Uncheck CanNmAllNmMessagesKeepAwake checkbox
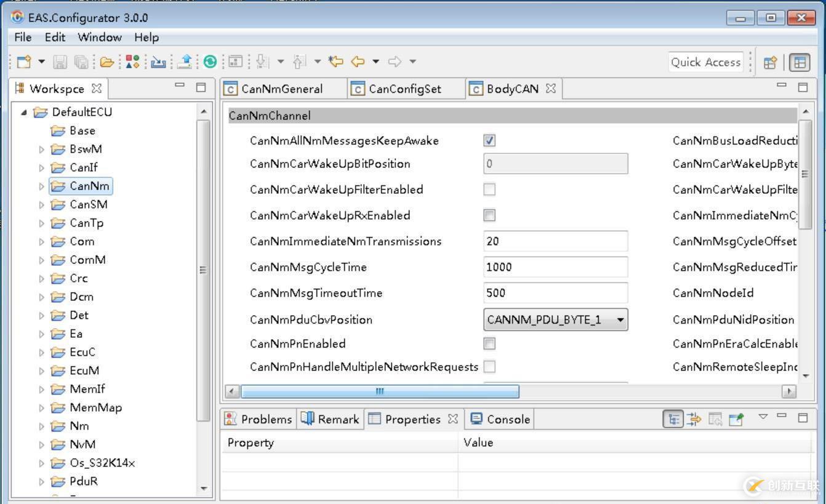Screen dimensions: 826x504 click(489, 140)
